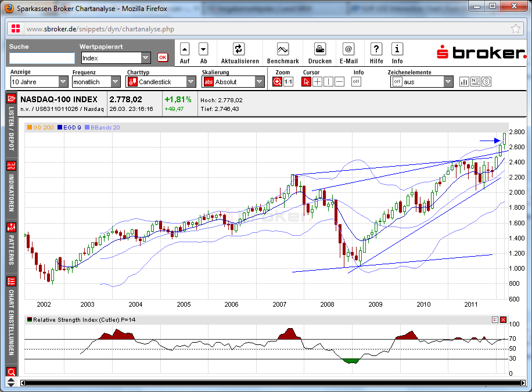Open the Charttyp Candlestick dropdown

pyautogui.click(x=161, y=82)
